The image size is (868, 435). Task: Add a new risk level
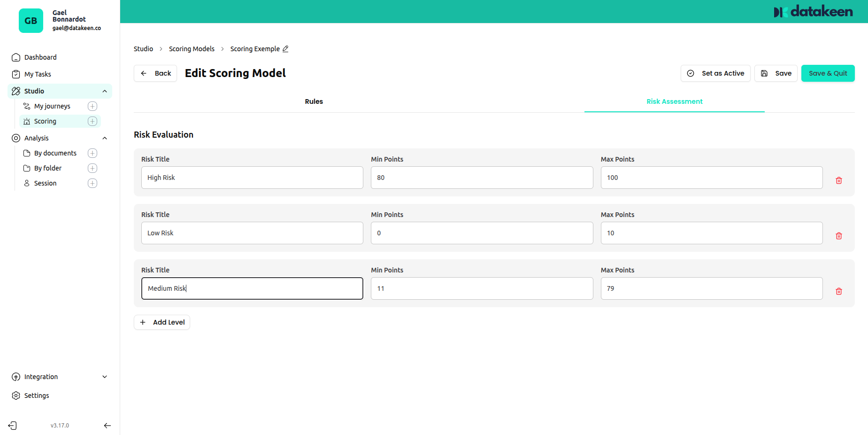[x=162, y=322]
